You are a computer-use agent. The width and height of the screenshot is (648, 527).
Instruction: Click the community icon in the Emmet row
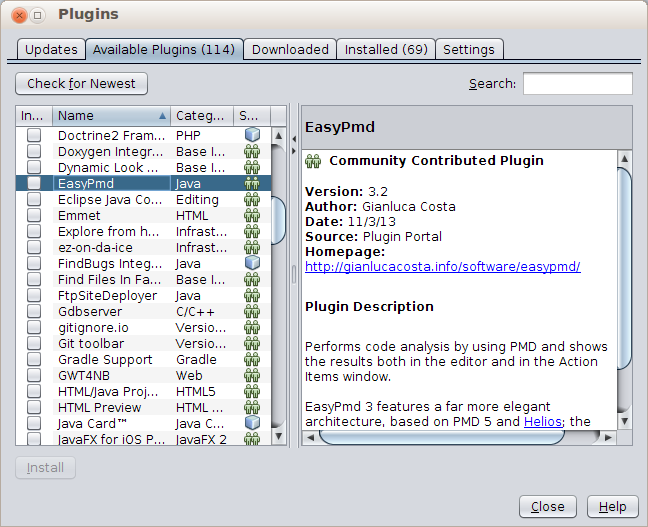[252, 215]
